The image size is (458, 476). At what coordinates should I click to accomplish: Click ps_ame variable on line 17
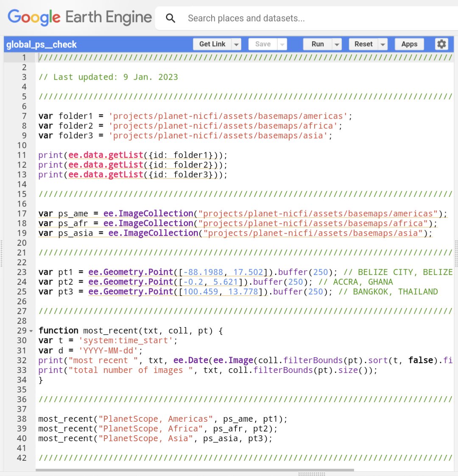click(x=73, y=214)
